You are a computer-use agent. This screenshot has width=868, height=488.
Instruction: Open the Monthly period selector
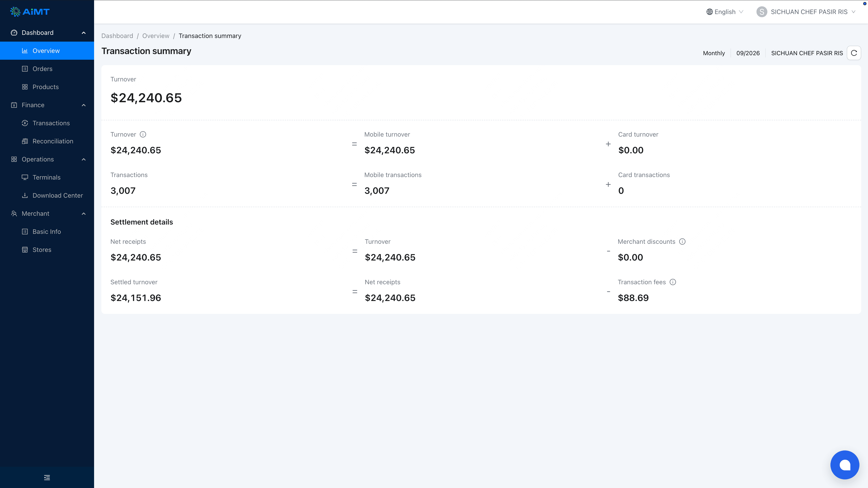[714, 53]
